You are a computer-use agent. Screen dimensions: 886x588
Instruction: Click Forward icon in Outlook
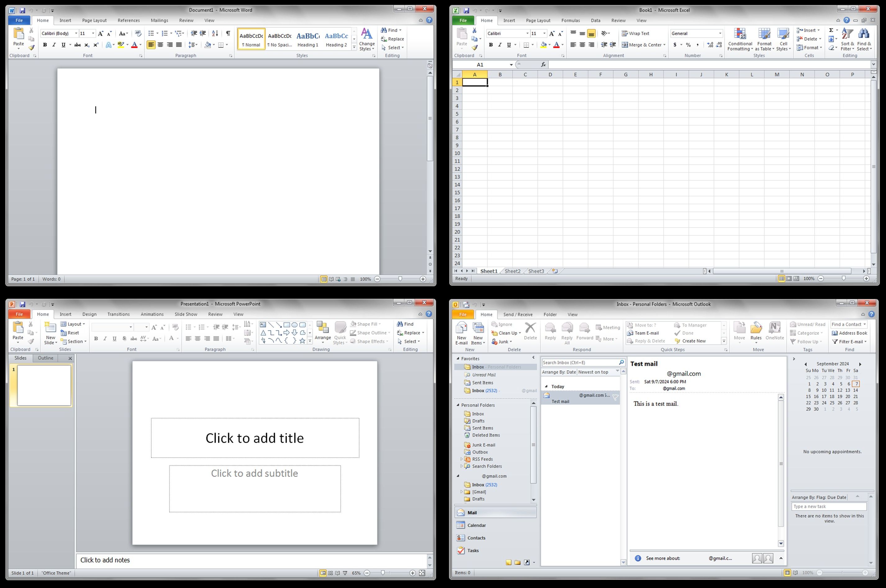[585, 331]
